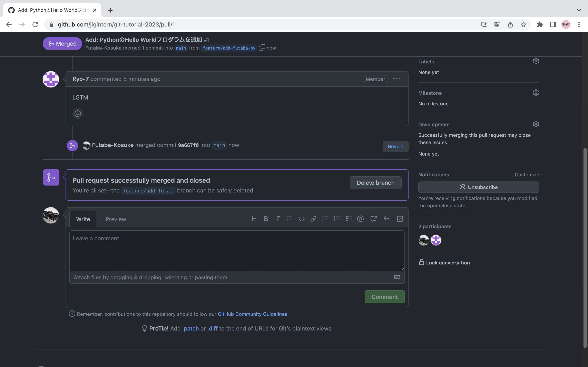Apply italic formatting in comment toolbar
This screenshot has width=588, height=367.
pos(277,219)
